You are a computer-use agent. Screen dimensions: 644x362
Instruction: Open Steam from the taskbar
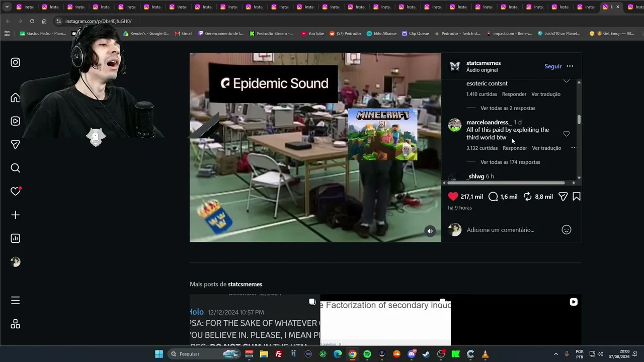pyautogui.click(x=426, y=354)
